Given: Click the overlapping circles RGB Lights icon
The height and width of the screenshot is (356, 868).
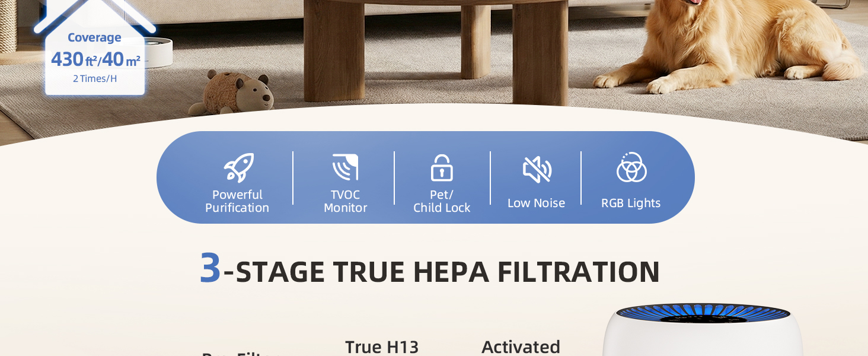Looking at the screenshot, I should pos(631,168).
